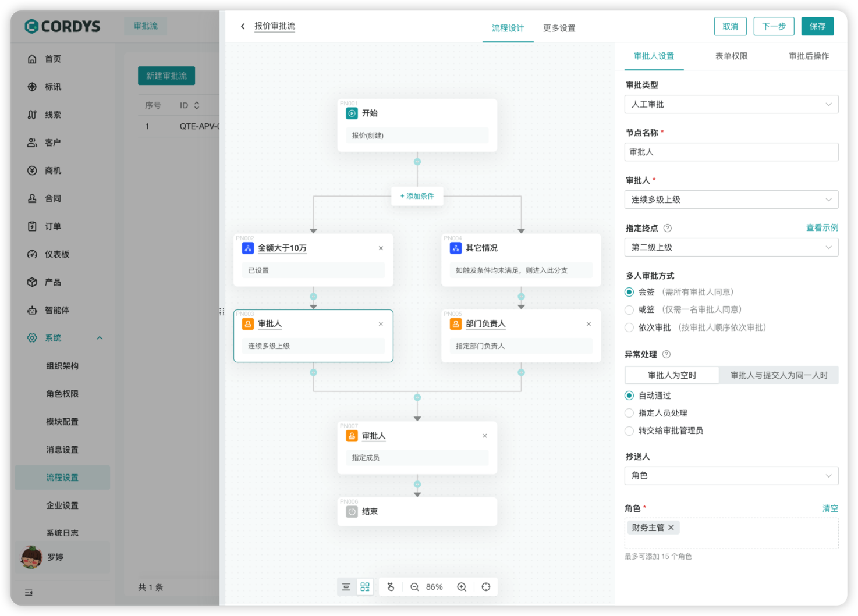Switch to the 审批后操作 tab
858x616 pixels.
(809, 56)
